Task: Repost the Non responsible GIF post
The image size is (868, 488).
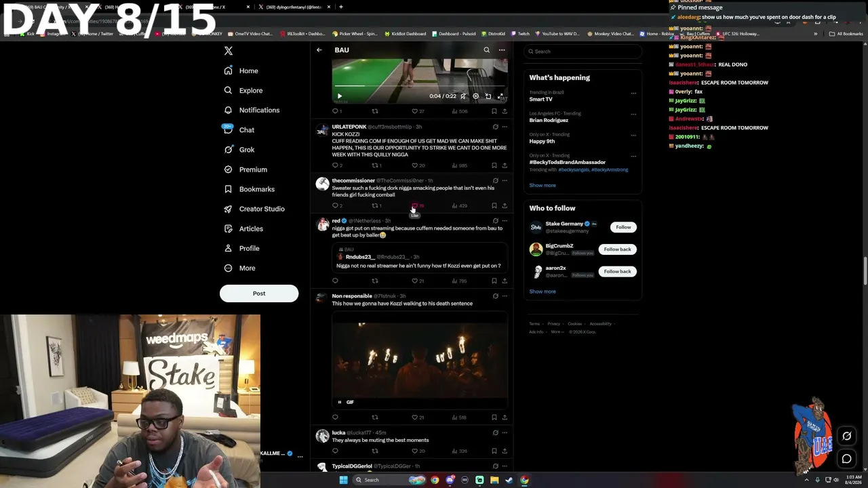Action: 374,418
